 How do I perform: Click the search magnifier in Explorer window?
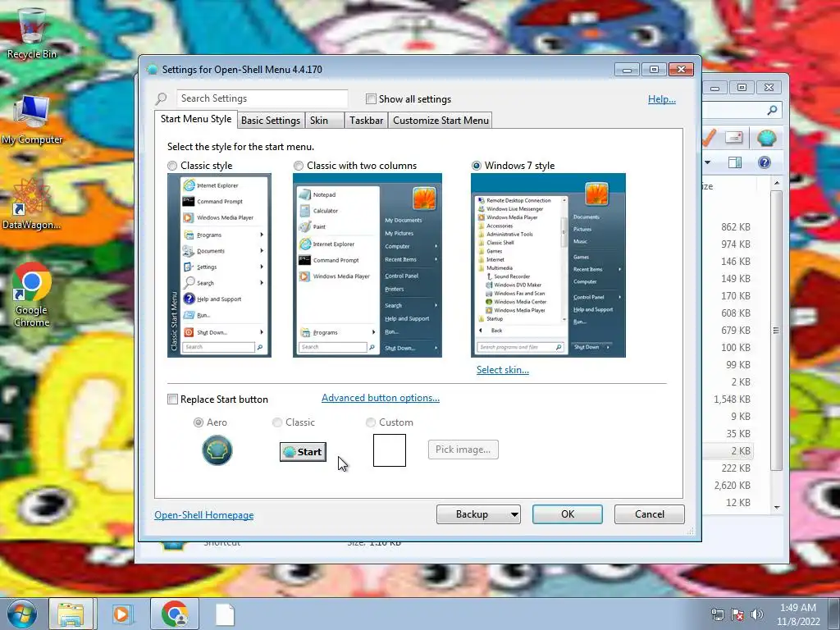(772, 110)
